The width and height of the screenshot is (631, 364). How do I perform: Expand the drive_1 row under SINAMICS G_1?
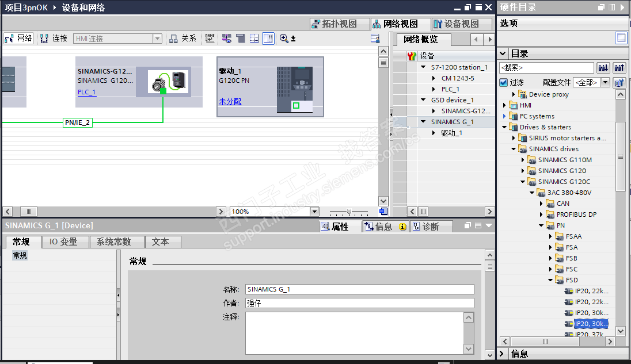[x=434, y=133]
